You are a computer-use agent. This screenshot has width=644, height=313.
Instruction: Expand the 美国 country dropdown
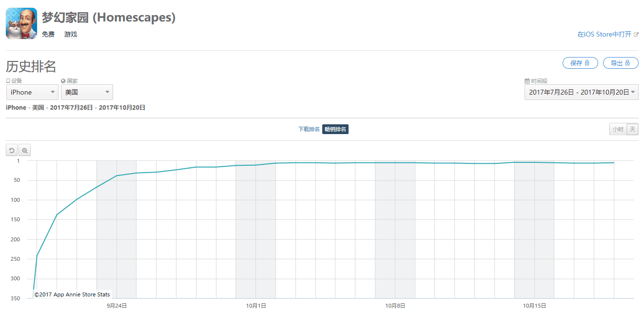click(87, 92)
